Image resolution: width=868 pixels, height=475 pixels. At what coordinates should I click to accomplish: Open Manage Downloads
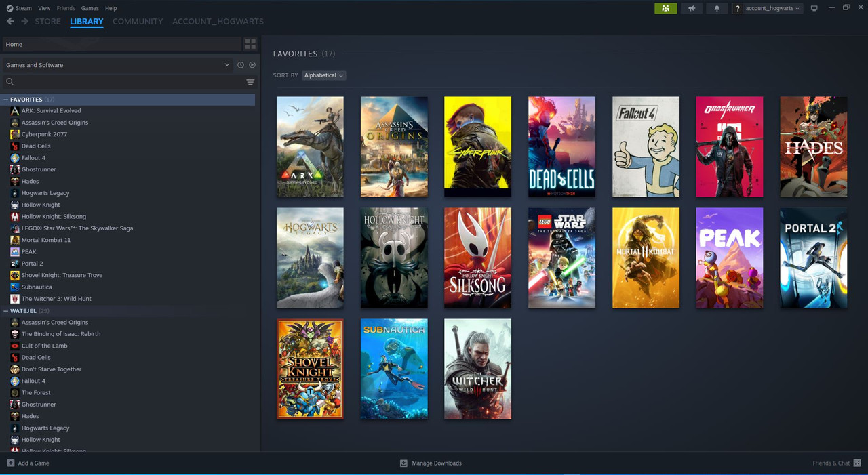click(431, 463)
